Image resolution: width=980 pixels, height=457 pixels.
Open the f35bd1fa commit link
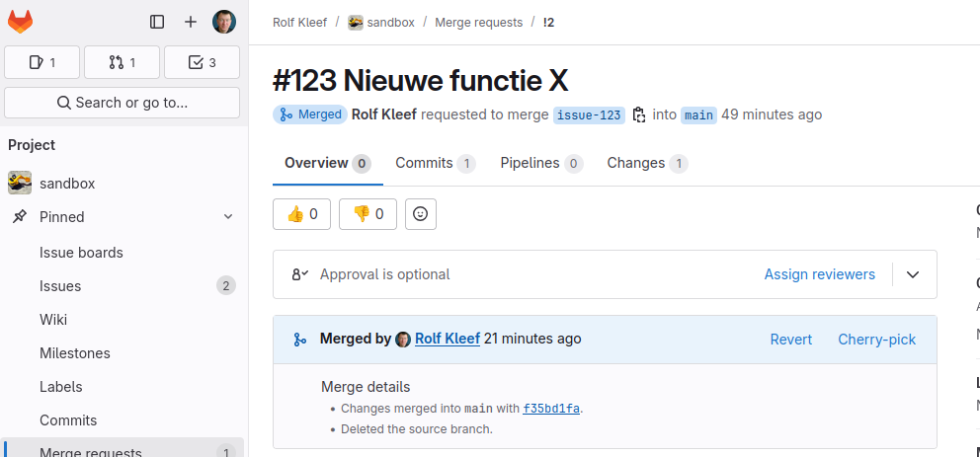tap(551, 409)
